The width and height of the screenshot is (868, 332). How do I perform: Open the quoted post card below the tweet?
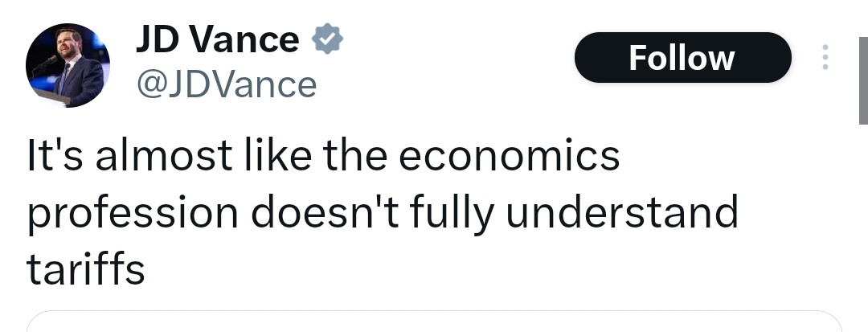pyautogui.click(x=434, y=322)
